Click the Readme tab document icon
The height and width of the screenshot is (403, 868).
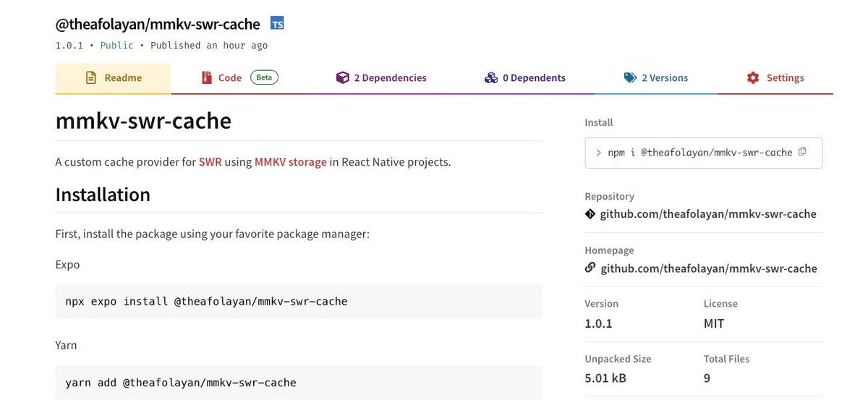coord(91,78)
